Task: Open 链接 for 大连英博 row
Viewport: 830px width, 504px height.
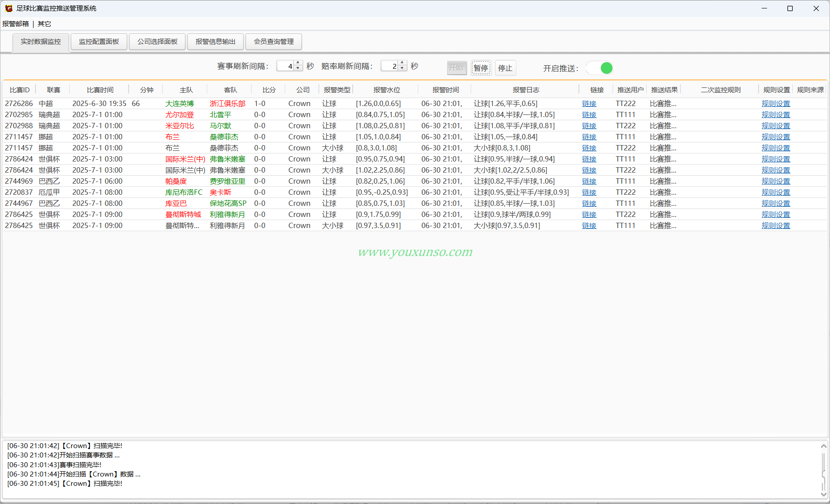Action: 589,103
